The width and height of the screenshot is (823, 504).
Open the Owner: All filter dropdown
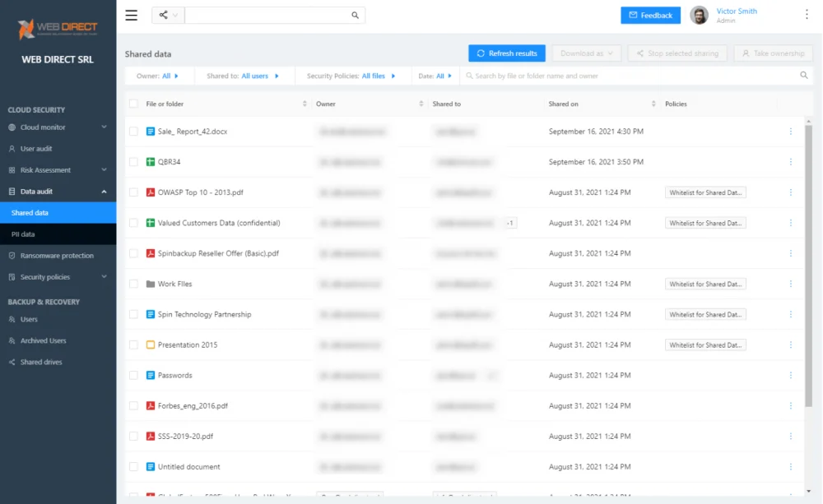coord(157,76)
